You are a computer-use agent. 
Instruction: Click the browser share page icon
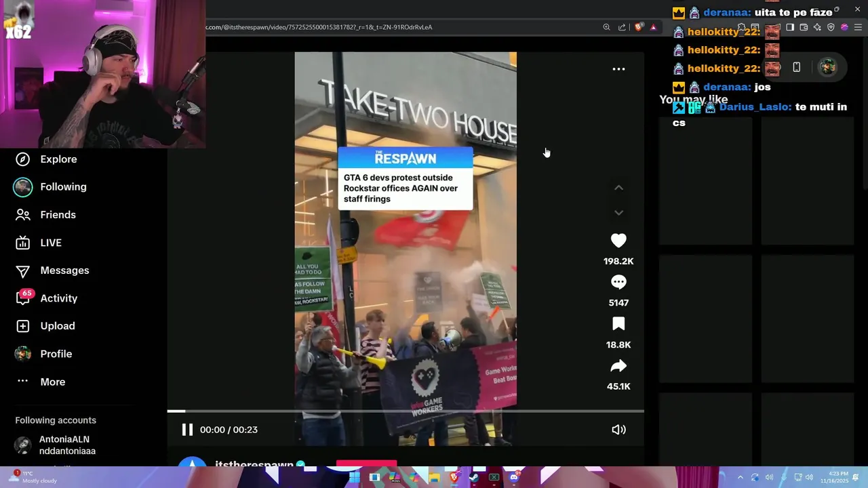pos(622,27)
